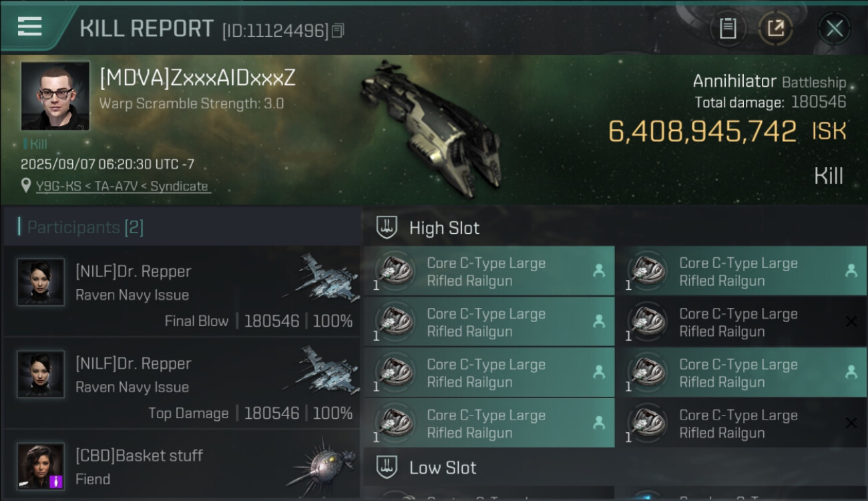Copy the kill report ID icon
This screenshot has width=868, height=501.
click(x=338, y=31)
